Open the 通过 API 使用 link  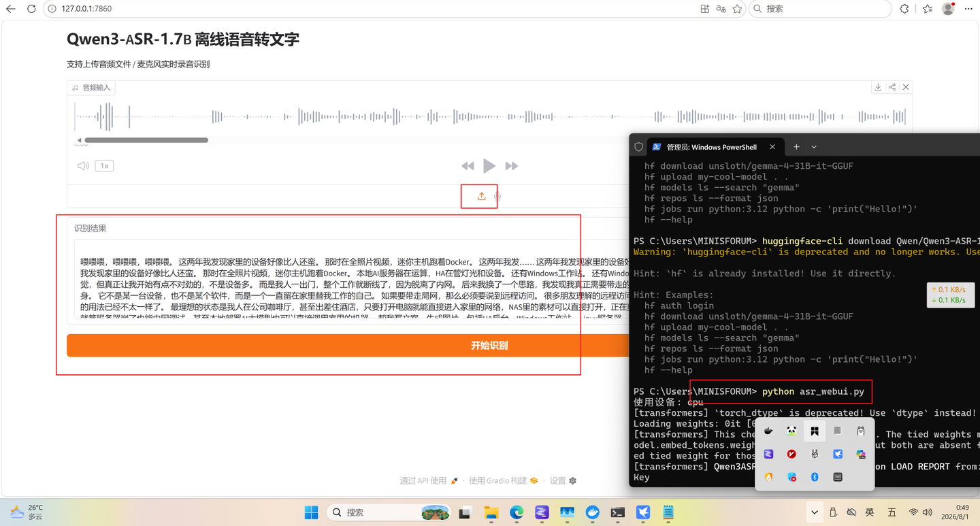[x=429, y=480]
